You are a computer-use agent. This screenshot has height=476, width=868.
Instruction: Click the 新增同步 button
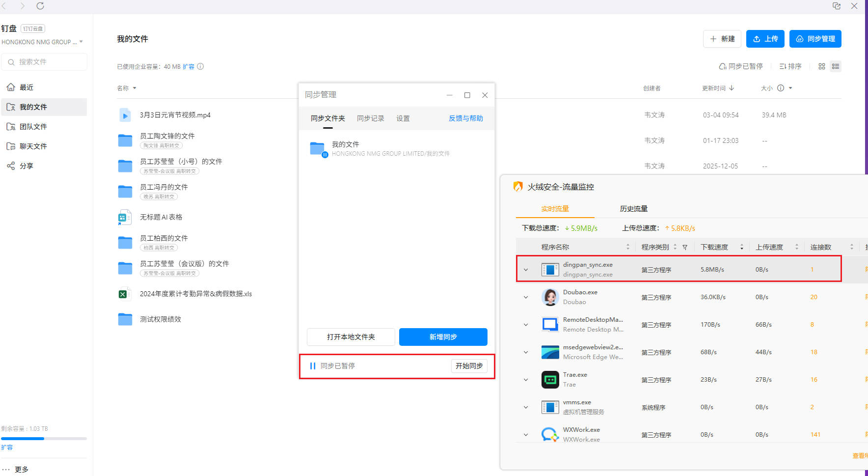point(443,337)
